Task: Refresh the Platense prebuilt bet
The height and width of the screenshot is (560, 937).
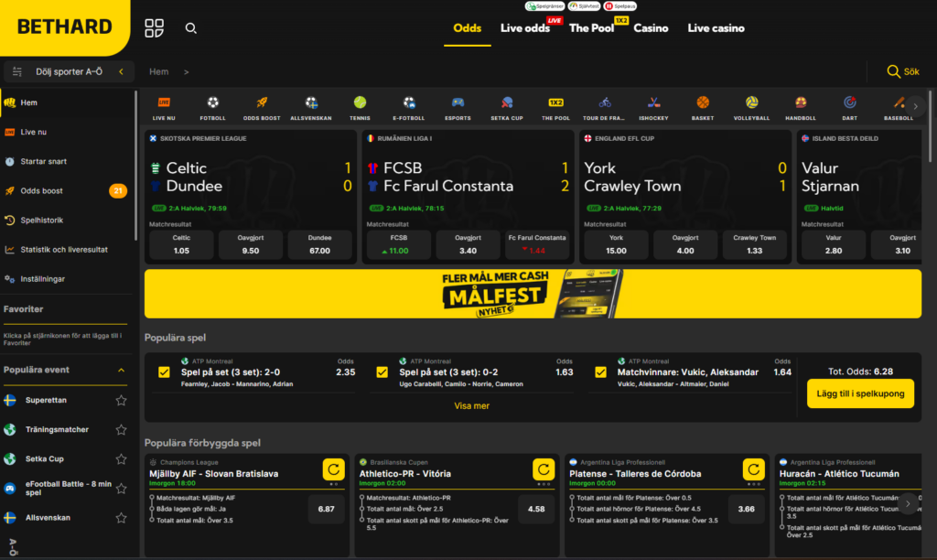Action: [754, 469]
